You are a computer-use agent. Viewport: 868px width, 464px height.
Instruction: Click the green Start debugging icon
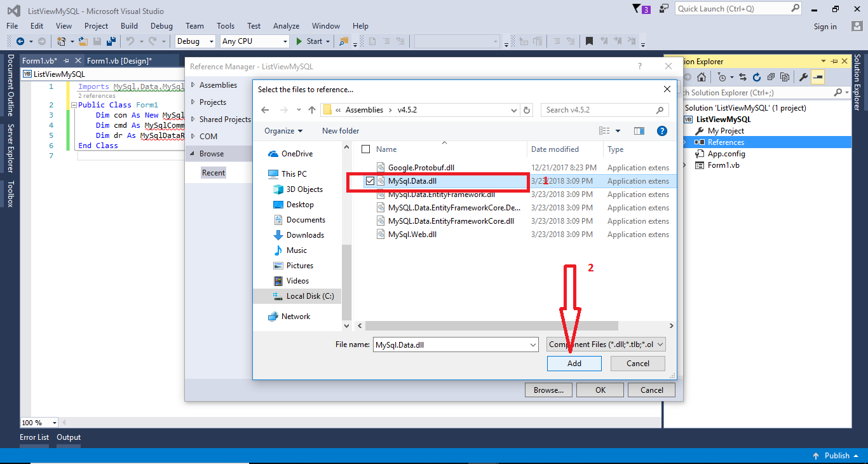pyautogui.click(x=300, y=41)
